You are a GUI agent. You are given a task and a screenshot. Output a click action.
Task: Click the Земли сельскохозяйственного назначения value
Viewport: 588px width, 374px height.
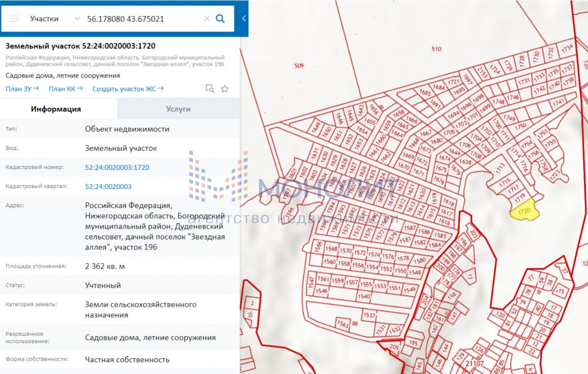pos(141,310)
